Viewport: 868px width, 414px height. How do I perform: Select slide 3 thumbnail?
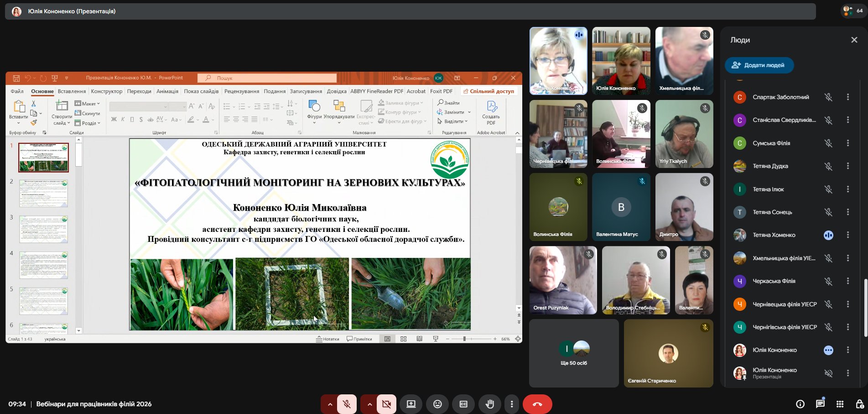tap(43, 229)
